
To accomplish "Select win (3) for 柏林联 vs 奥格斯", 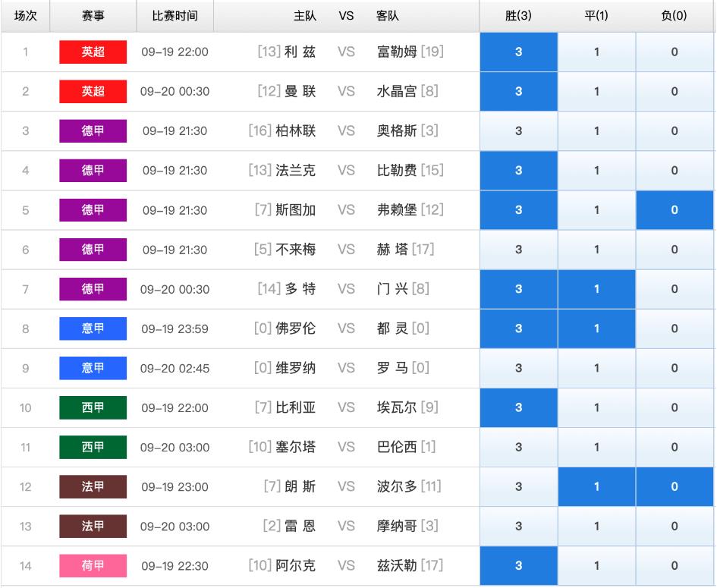I will [518, 130].
